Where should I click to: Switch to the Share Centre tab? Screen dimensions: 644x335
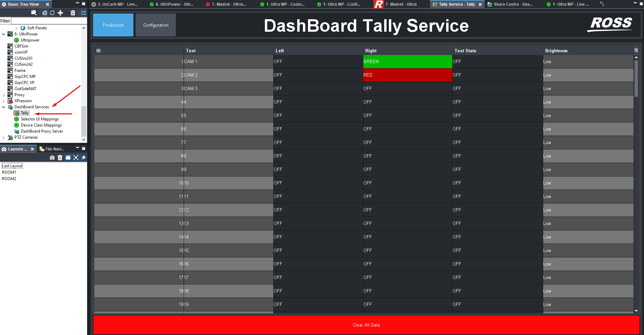click(x=510, y=4)
